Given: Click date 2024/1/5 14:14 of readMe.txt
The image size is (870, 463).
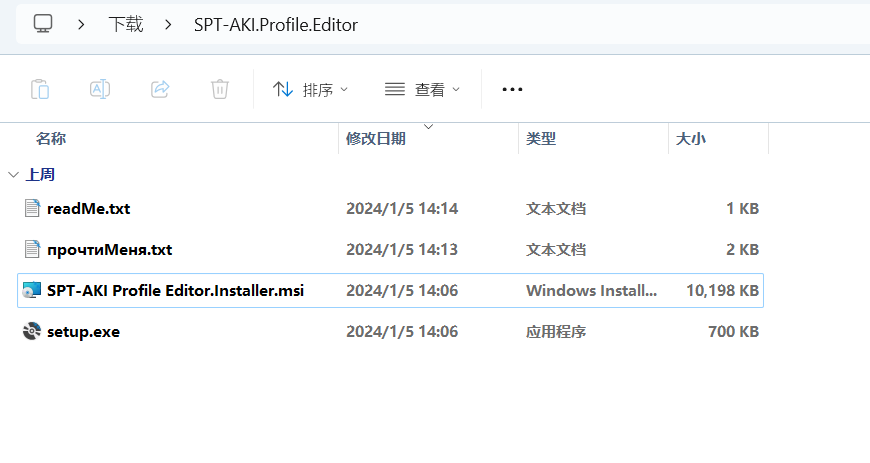Looking at the screenshot, I should tap(402, 209).
